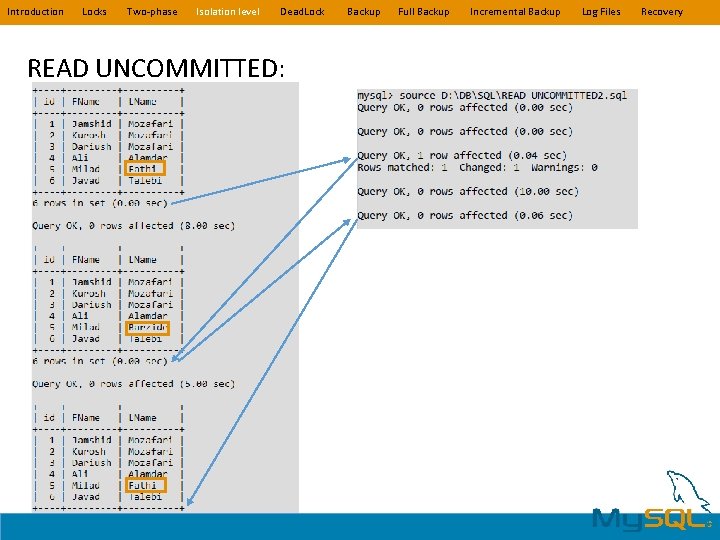Image resolution: width=720 pixels, height=540 pixels.
Task: Open the Introduction section tab
Action: click(35, 12)
